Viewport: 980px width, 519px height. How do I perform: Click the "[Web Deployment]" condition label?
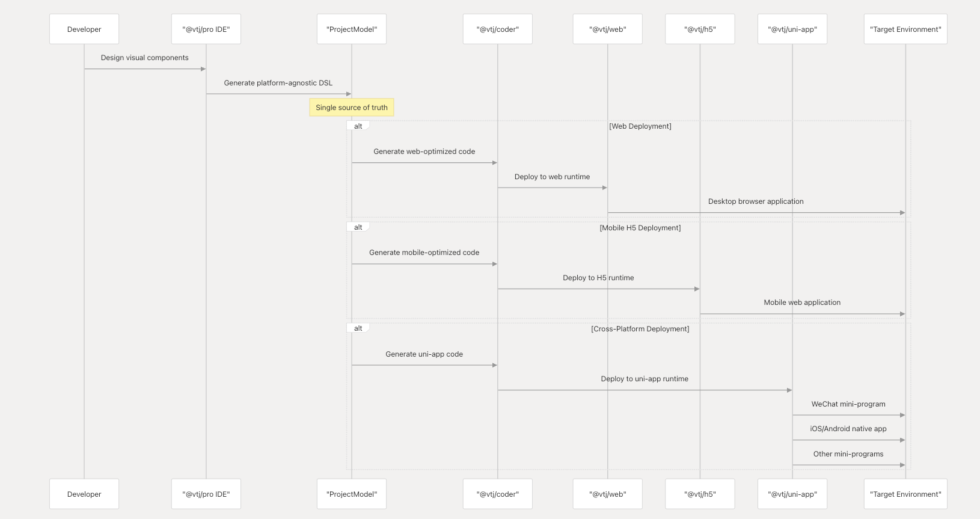click(x=640, y=126)
